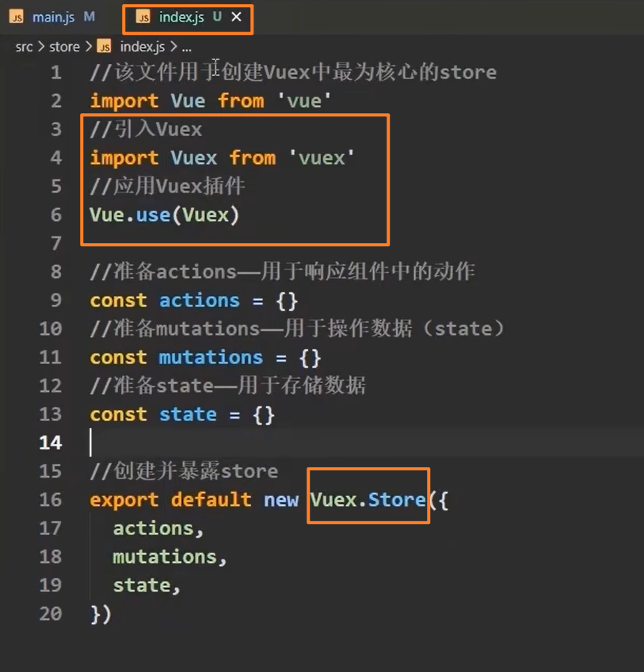Open index.js breadcrumb item

[143, 47]
